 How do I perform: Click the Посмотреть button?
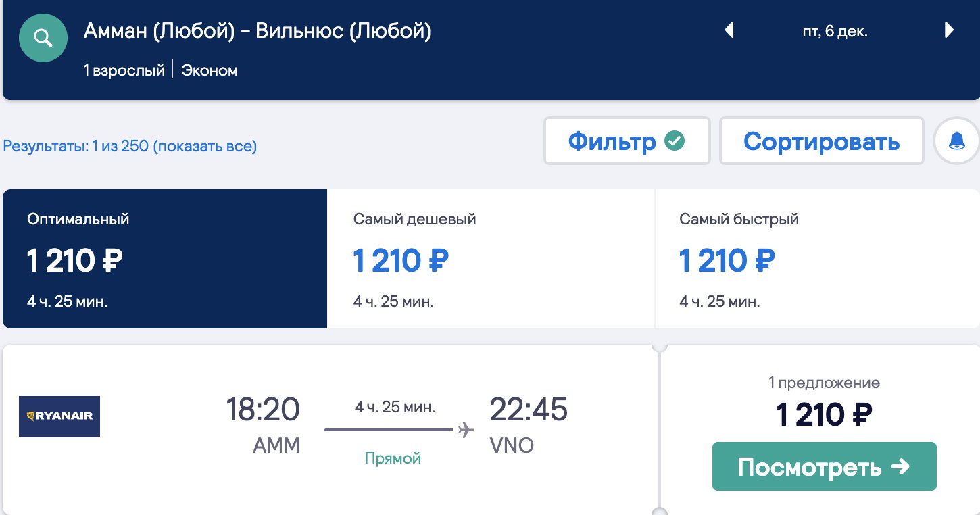click(x=823, y=466)
